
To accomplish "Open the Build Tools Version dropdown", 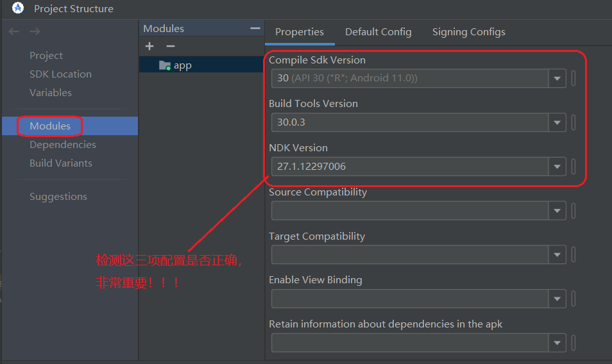I will pos(557,122).
